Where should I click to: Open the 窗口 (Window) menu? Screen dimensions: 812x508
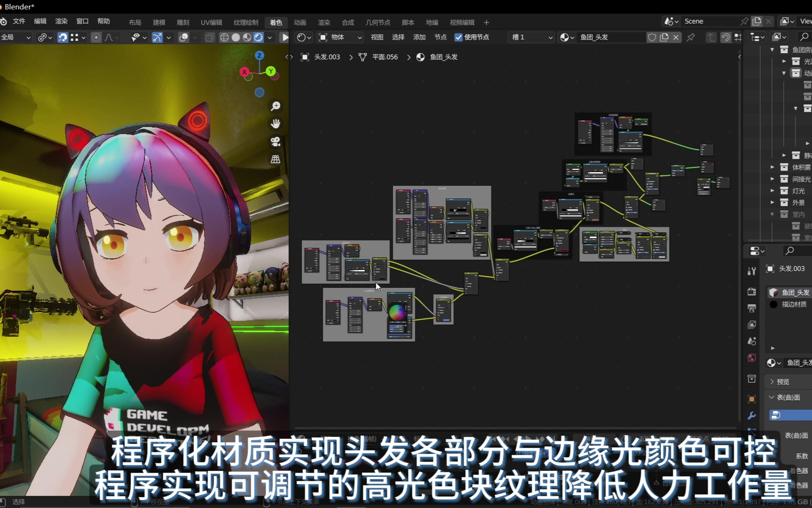point(82,21)
